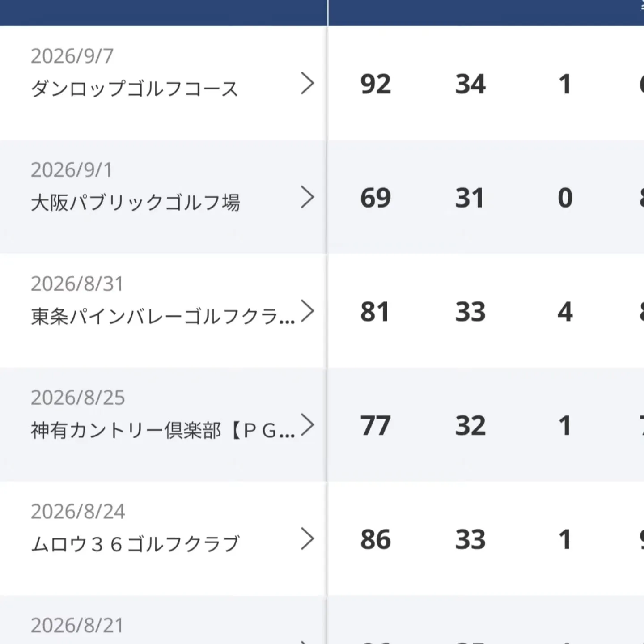
Task: Select the 東条パインバレーゴルフクラ... course name
Action: coord(163,316)
